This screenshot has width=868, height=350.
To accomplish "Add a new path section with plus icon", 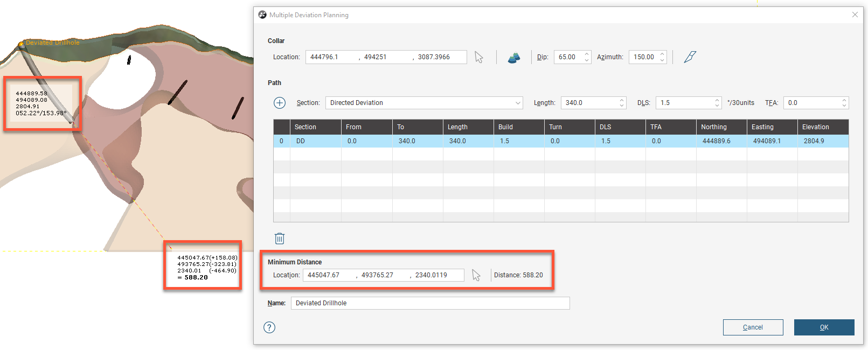I will coord(280,103).
